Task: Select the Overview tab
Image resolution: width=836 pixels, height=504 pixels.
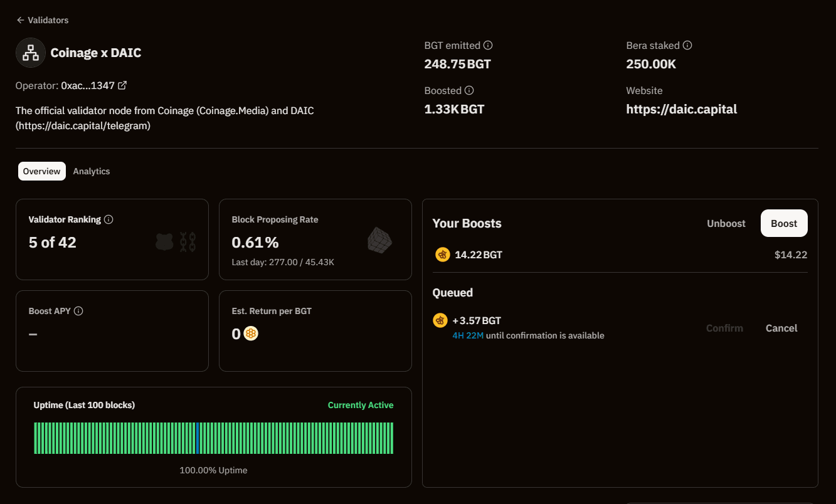Action: click(x=42, y=171)
